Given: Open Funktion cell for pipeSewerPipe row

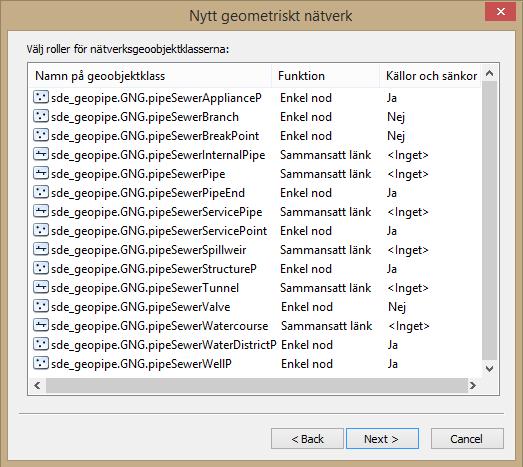Looking at the screenshot, I should pyautogui.click(x=326, y=174).
